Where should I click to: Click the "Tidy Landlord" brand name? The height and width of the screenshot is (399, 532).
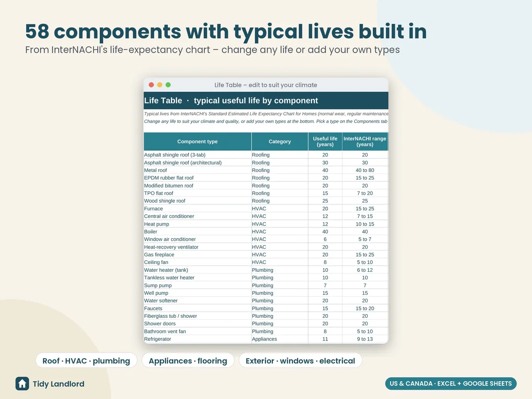(x=59, y=384)
